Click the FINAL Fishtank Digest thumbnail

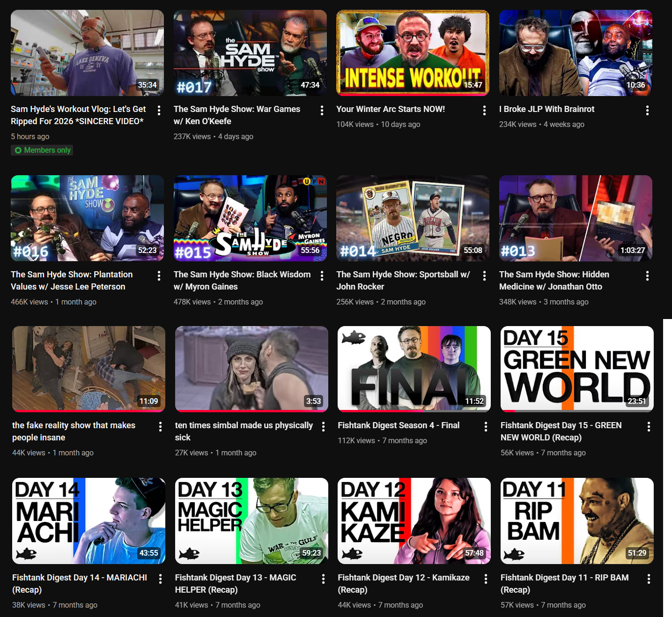coord(414,369)
